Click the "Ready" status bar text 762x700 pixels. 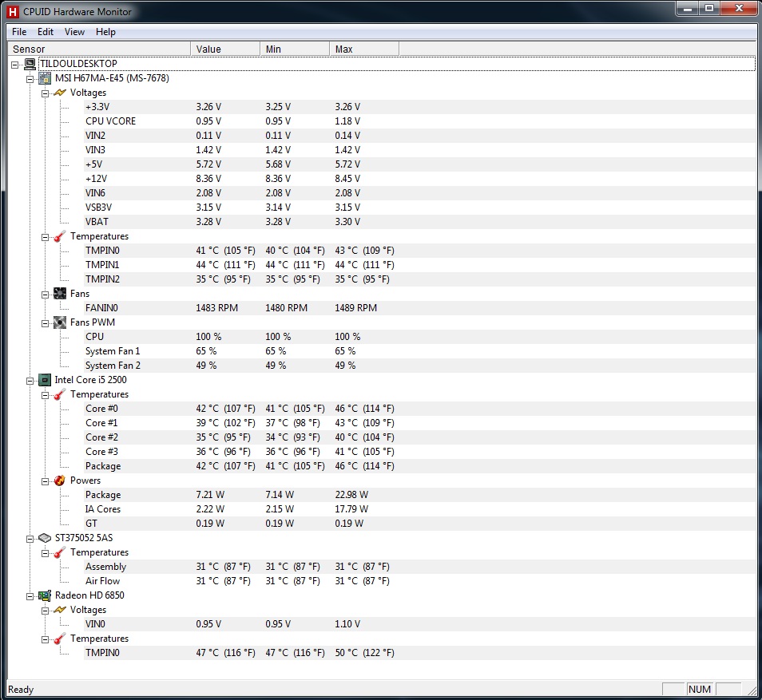(21, 690)
